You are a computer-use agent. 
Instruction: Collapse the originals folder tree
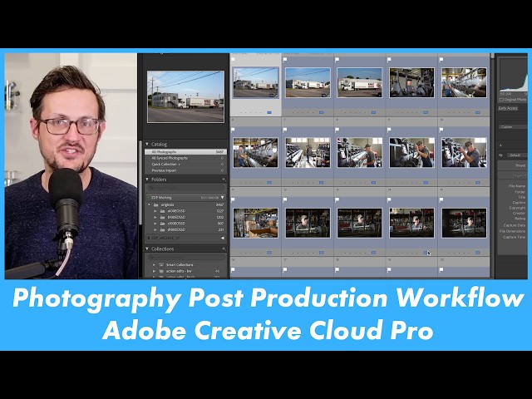(150, 204)
